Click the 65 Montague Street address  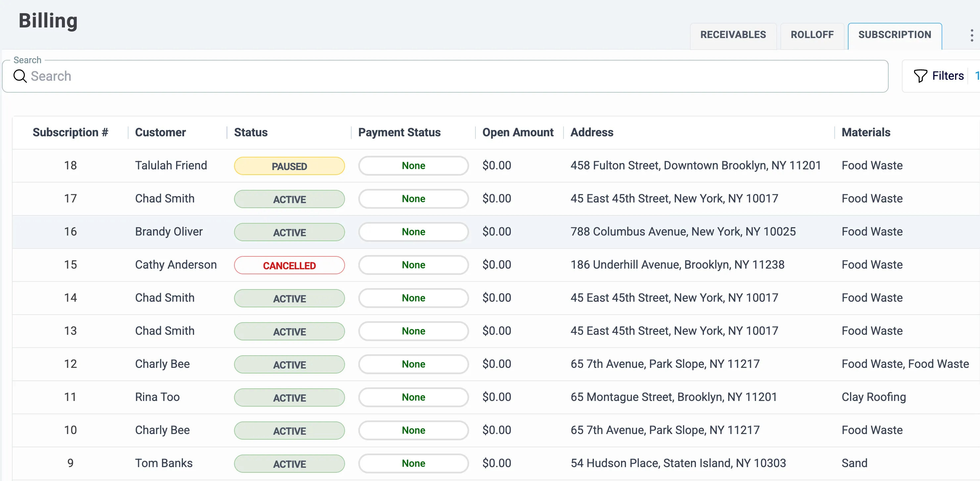(x=673, y=397)
